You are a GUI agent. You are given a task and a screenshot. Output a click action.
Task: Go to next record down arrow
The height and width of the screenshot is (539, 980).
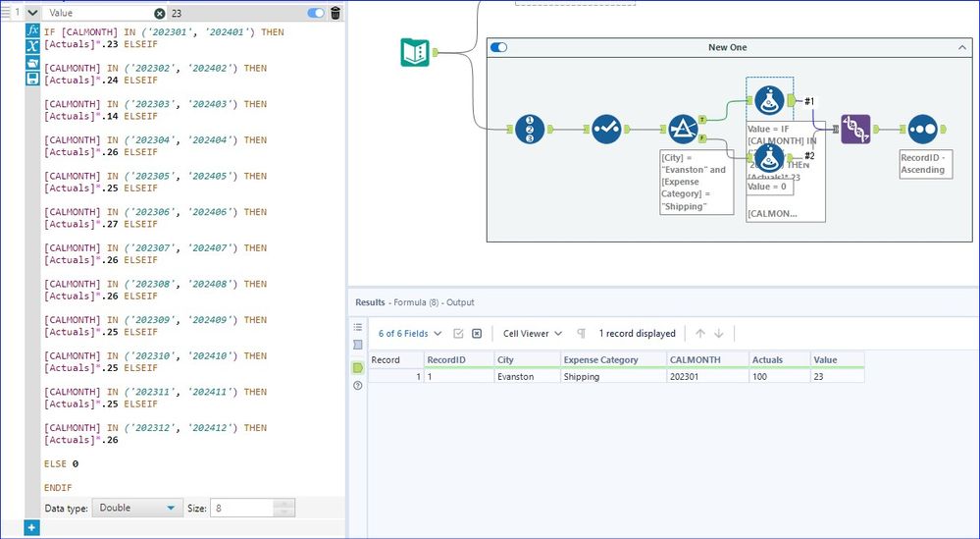(x=719, y=333)
